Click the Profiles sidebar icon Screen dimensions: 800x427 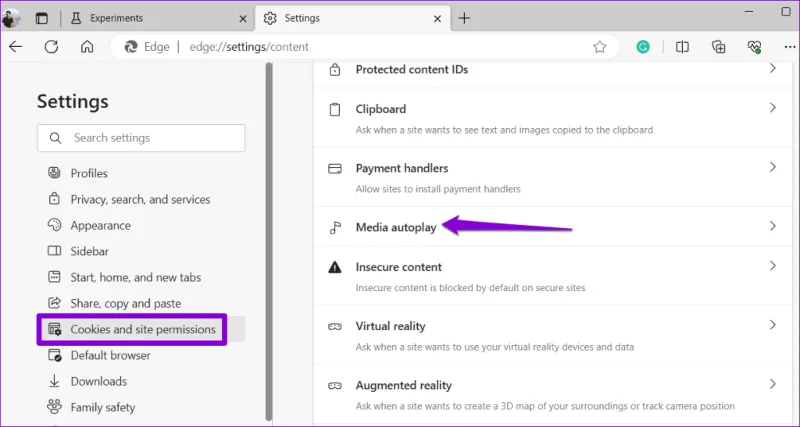54,173
